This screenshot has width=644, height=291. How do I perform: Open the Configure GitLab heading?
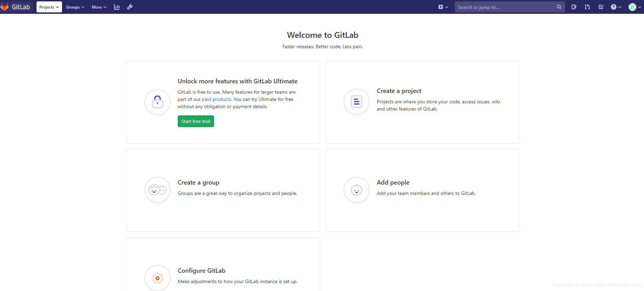pyautogui.click(x=202, y=271)
